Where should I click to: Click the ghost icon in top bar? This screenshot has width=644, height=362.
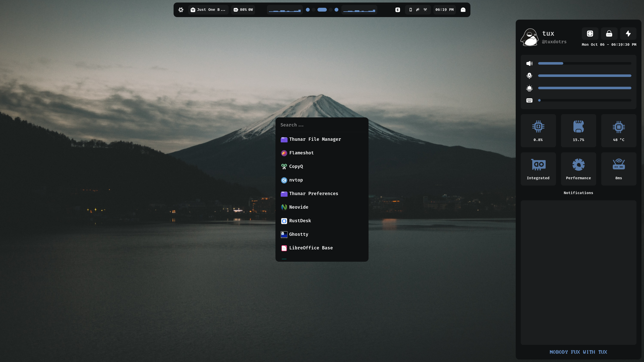(463, 10)
